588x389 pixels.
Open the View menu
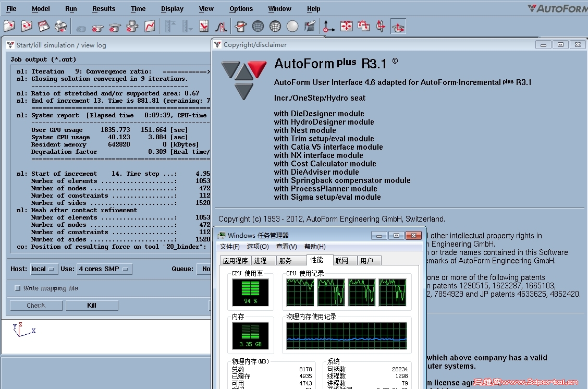[x=206, y=9]
